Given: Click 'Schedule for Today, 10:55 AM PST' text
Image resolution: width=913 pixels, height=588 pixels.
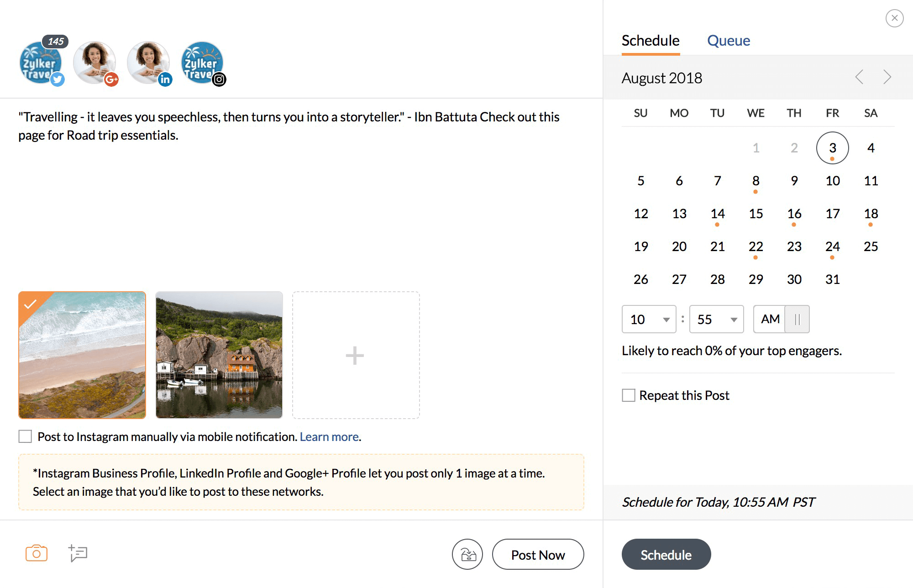Looking at the screenshot, I should pos(718,502).
